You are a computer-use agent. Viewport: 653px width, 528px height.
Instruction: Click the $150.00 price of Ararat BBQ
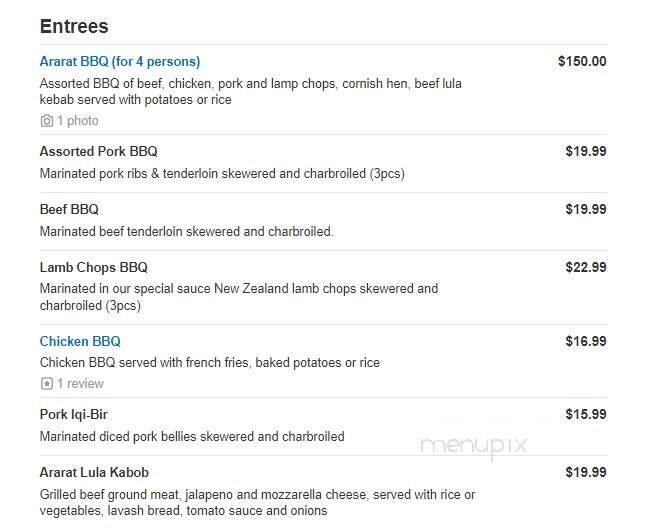[x=582, y=61]
